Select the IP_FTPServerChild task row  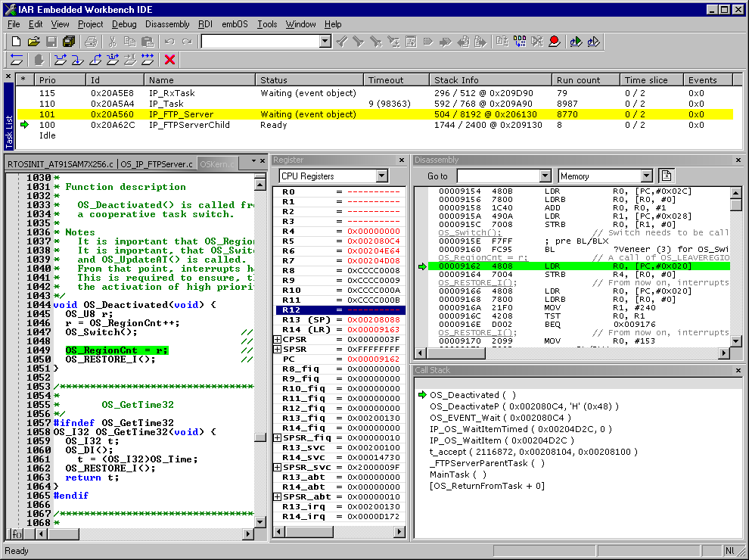point(375,125)
